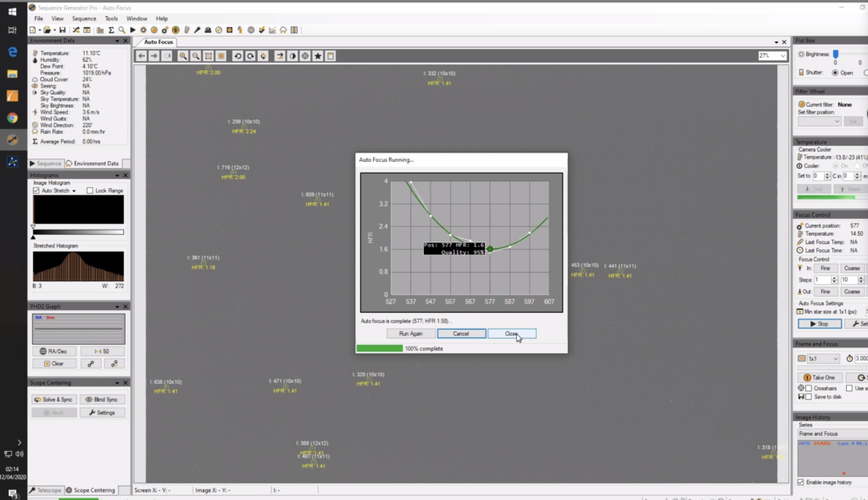Select the Cooler On radio button
Image resolution: width=868 pixels, height=500 pixels.
click(836, 166)
